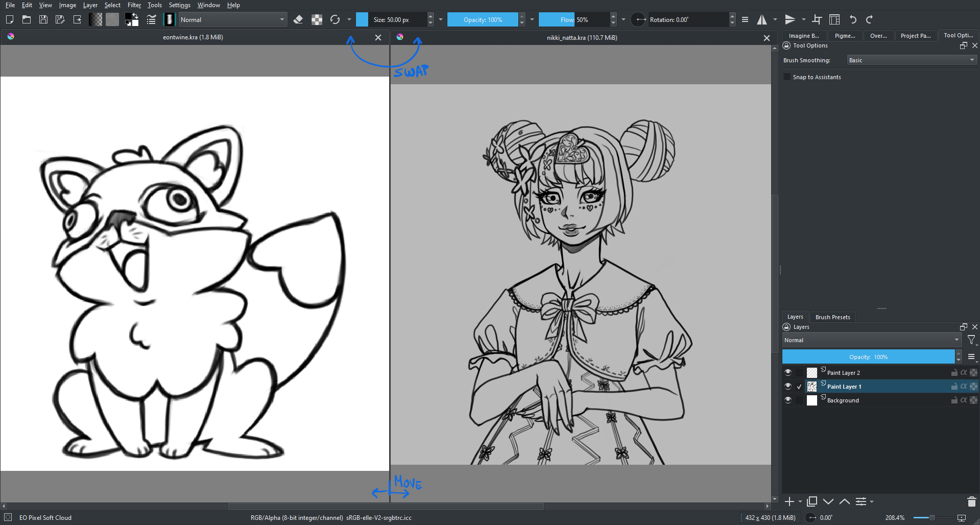The image size is (980, 525).
Task: Open the layer blending mode dropdown
Action: tap(871, 340)
